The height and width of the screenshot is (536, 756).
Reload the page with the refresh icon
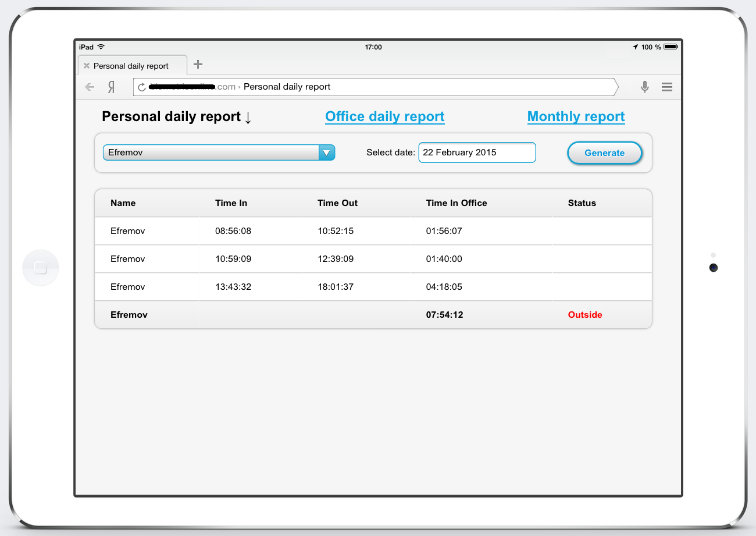pyautogui.click(x=141, y=87)
